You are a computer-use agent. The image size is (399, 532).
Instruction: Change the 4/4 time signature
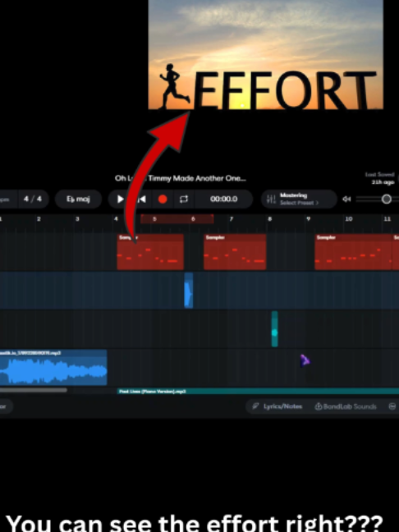point(33,199)
